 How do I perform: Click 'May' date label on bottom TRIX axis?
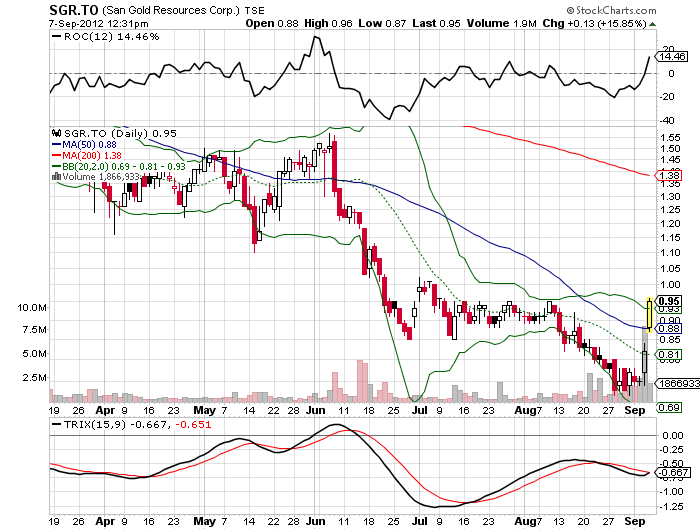[204, 521]
